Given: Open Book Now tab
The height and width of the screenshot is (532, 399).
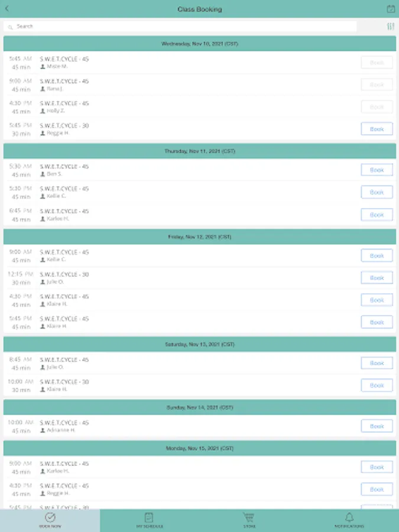Looking at the screenshot, I should pyautogui.click(x=50, y=520).
